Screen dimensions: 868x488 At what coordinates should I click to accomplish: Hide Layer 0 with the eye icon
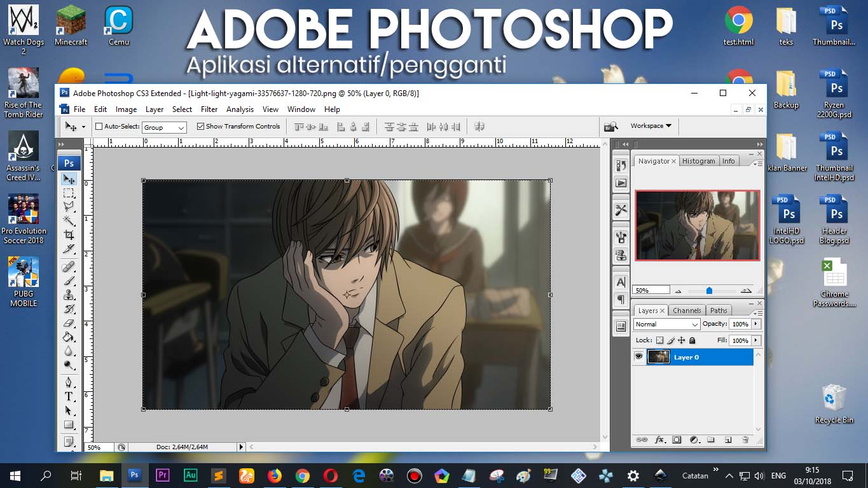click(638, 357)
